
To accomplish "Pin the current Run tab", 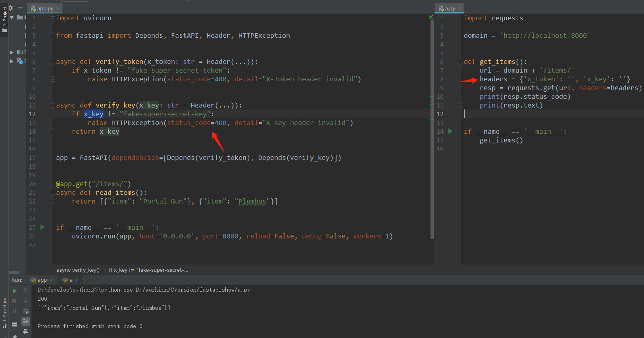I will [x=15, y=336].
